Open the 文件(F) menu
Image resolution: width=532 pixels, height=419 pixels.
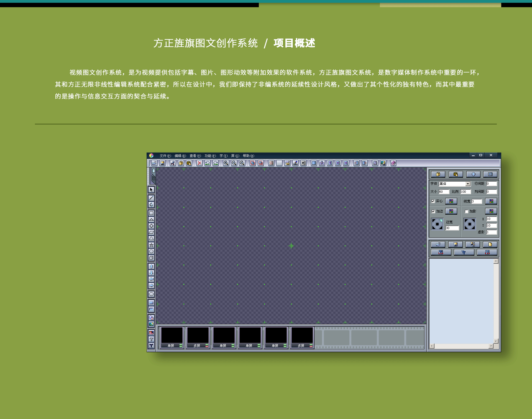coord(165,156)
